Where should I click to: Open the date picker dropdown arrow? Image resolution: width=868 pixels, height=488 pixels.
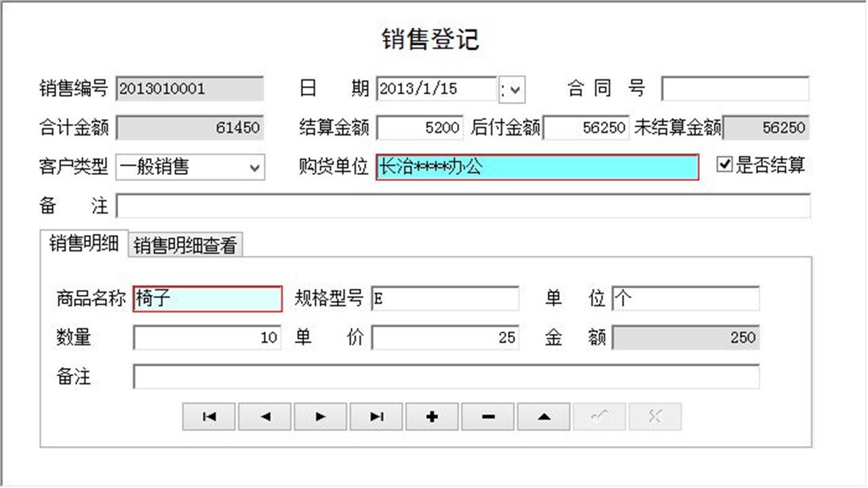516,89
